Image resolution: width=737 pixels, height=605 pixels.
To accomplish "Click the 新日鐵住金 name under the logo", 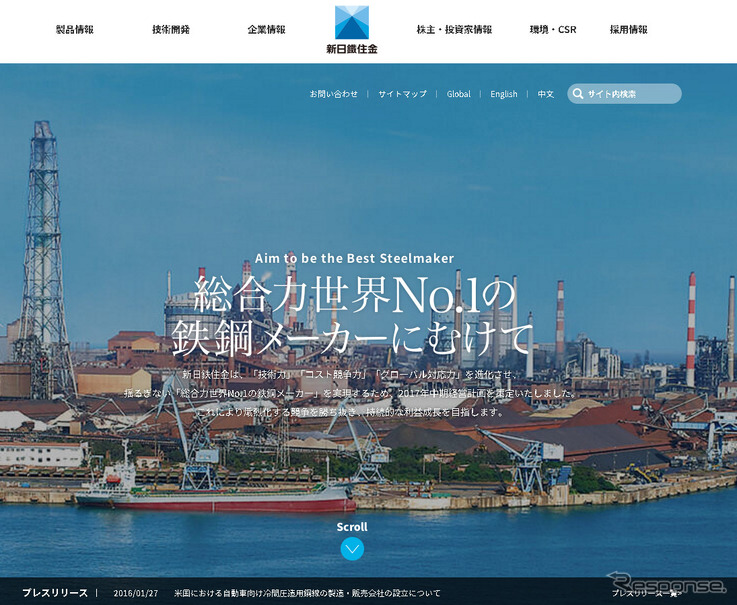I will 352,48.
